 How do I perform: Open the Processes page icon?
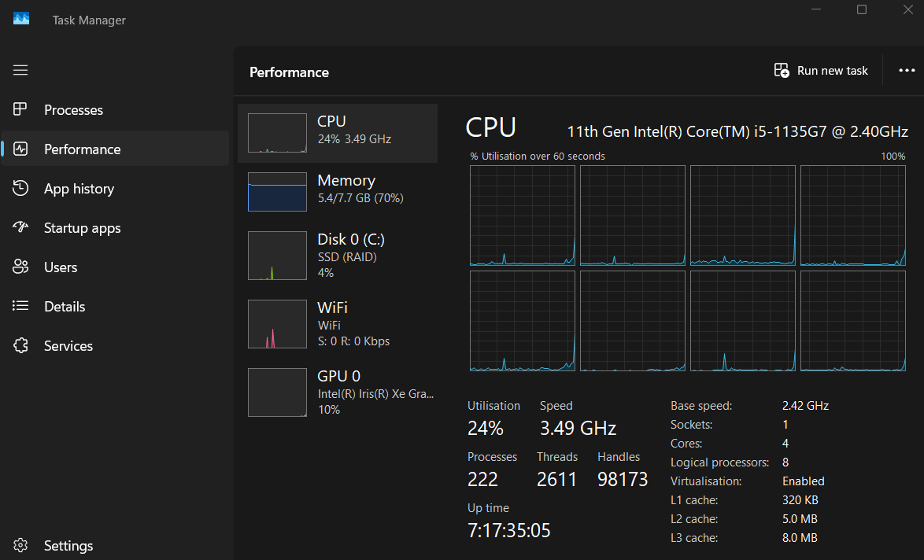coord(20,110)
